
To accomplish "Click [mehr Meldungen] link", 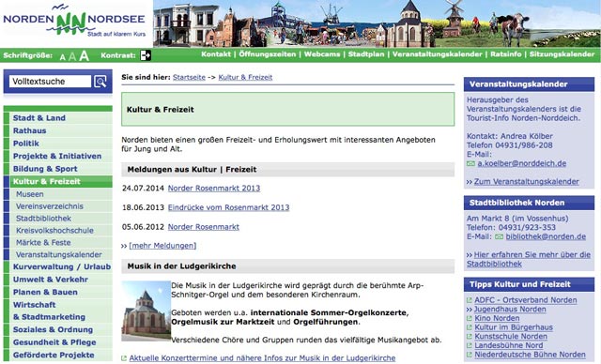I will pos(162,246).
